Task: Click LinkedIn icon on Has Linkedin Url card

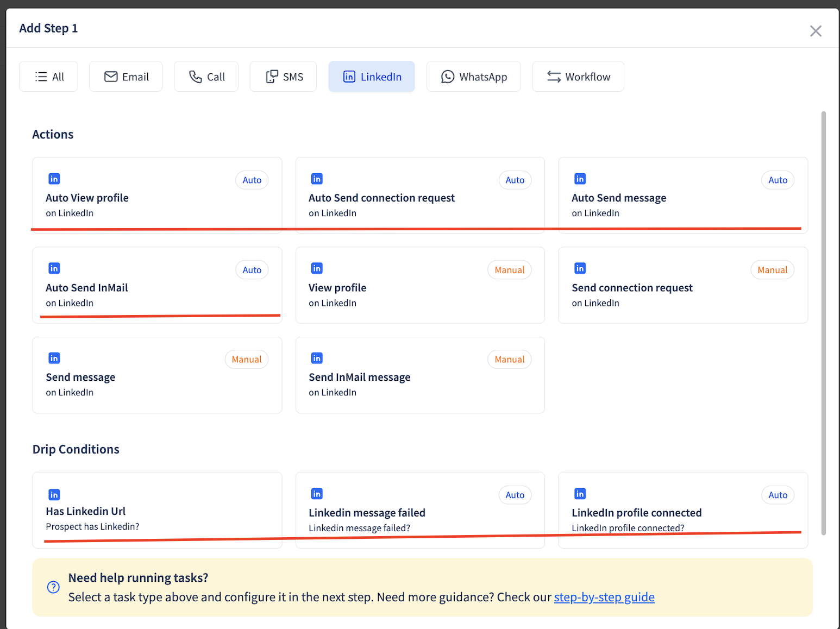Action: [x=54, y=495]
